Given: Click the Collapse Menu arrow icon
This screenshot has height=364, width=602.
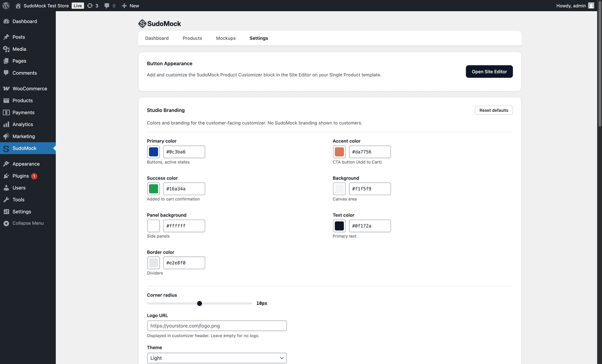Looking at the screenshot, I should click(x=7, y=223).
